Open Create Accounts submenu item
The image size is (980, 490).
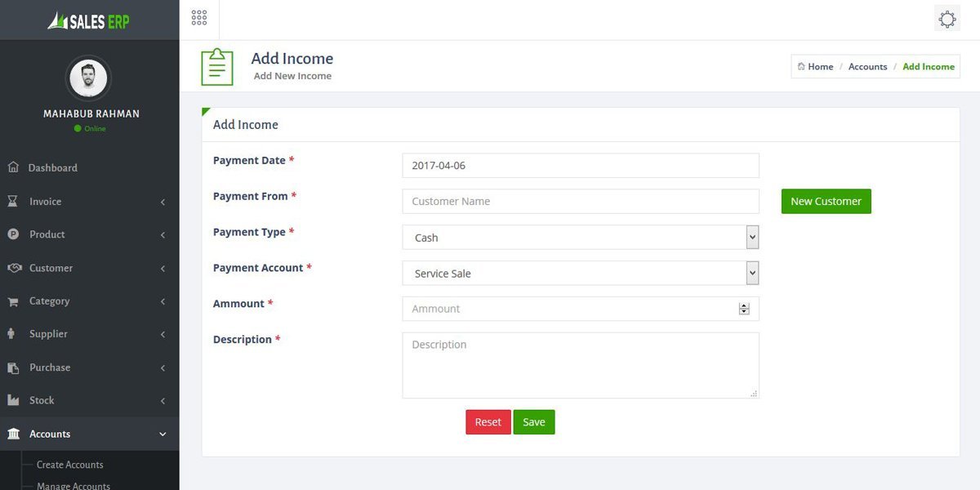pos(70,465)
